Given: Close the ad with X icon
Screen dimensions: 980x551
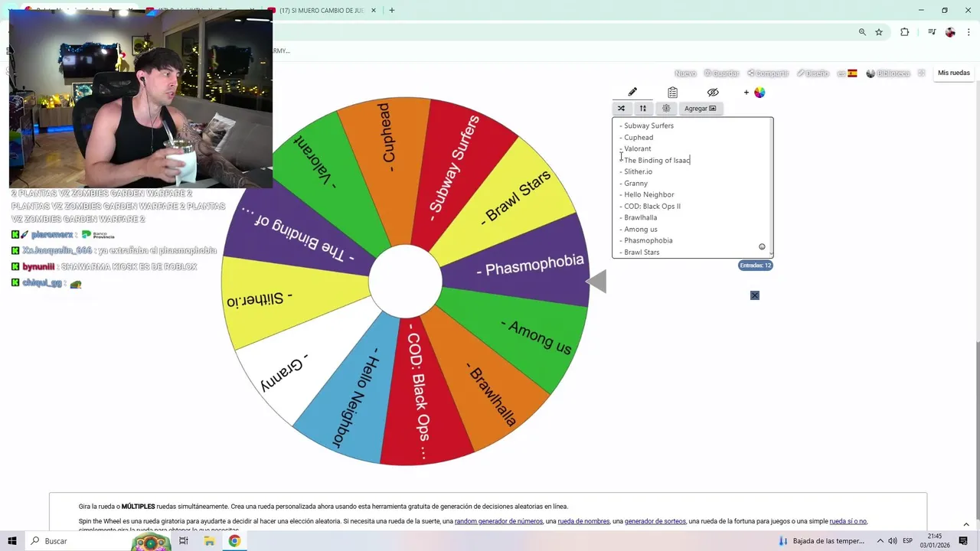Looking at the screenshot, I should 754,295.
